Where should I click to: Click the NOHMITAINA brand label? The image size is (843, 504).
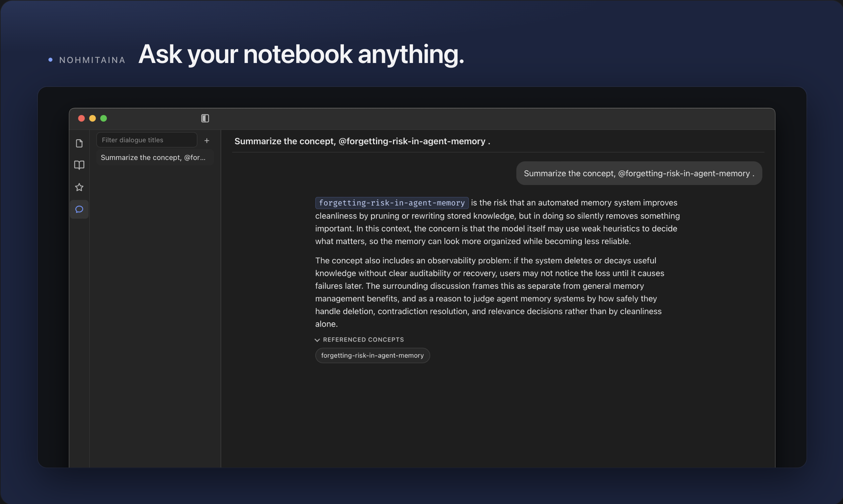pyautogui.click(x=92, y=60)
